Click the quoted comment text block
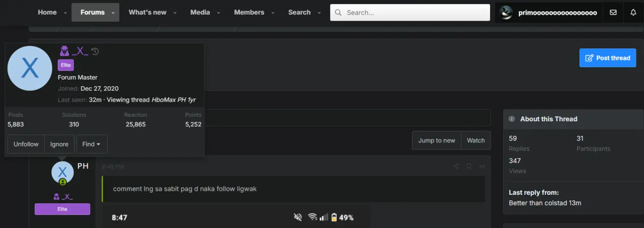 (293, 189)
